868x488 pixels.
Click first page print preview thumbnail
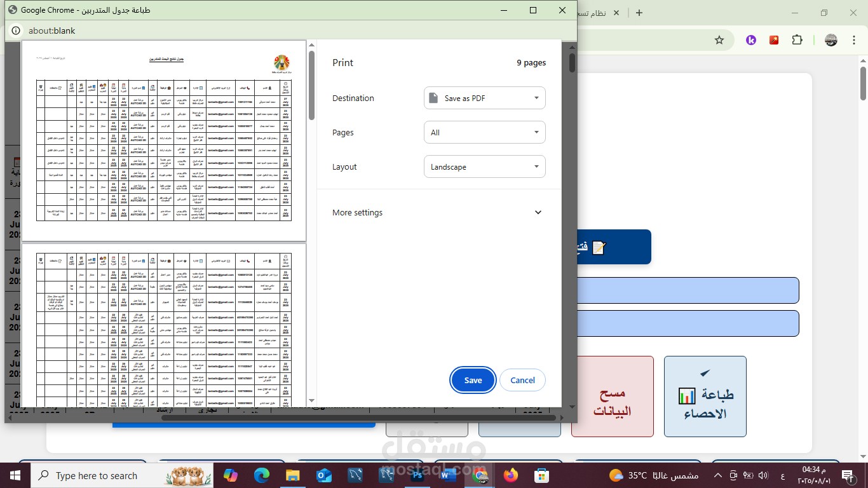tap(164, 140)
